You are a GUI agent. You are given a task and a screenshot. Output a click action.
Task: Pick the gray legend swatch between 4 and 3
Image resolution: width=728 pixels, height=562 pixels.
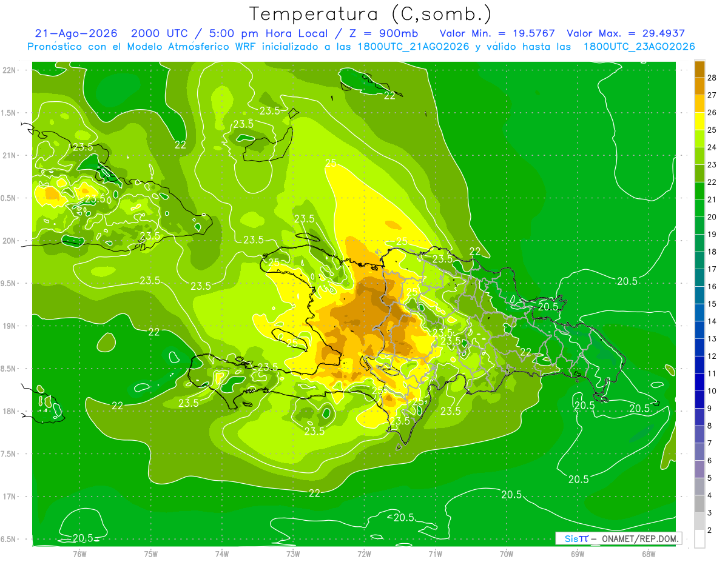[x=699, y=504]
